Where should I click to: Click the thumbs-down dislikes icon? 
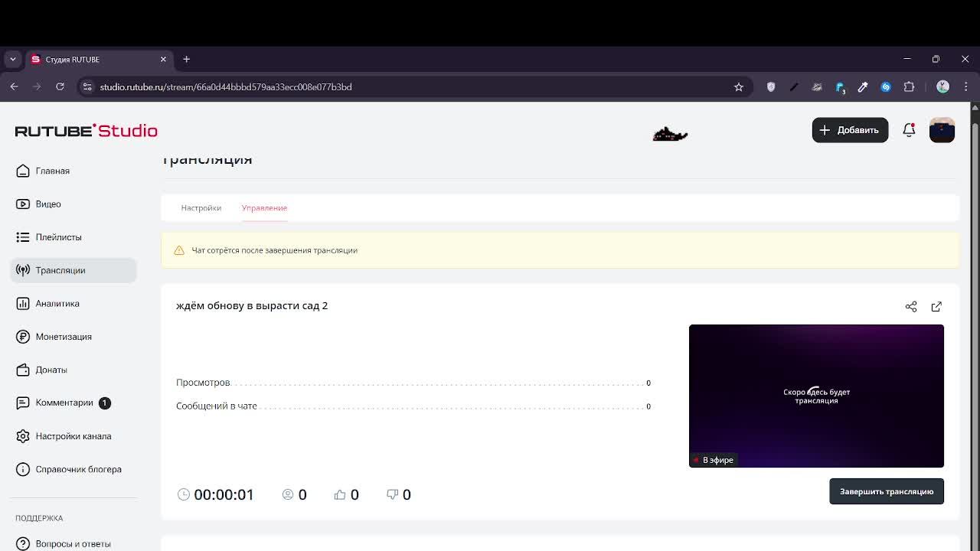pos(393,494)
